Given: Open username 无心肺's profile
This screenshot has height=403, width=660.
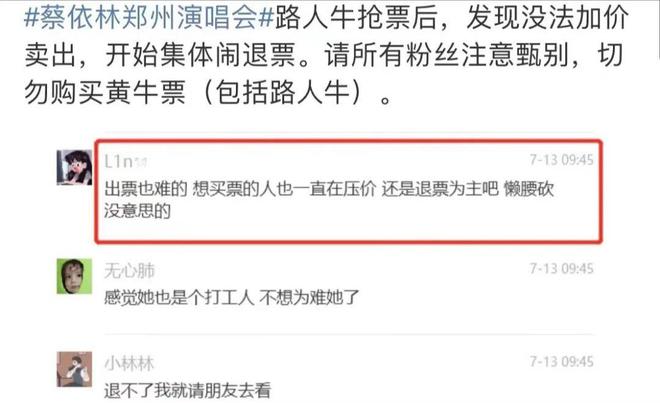Looking at the screenshot, I should [130, 270].
